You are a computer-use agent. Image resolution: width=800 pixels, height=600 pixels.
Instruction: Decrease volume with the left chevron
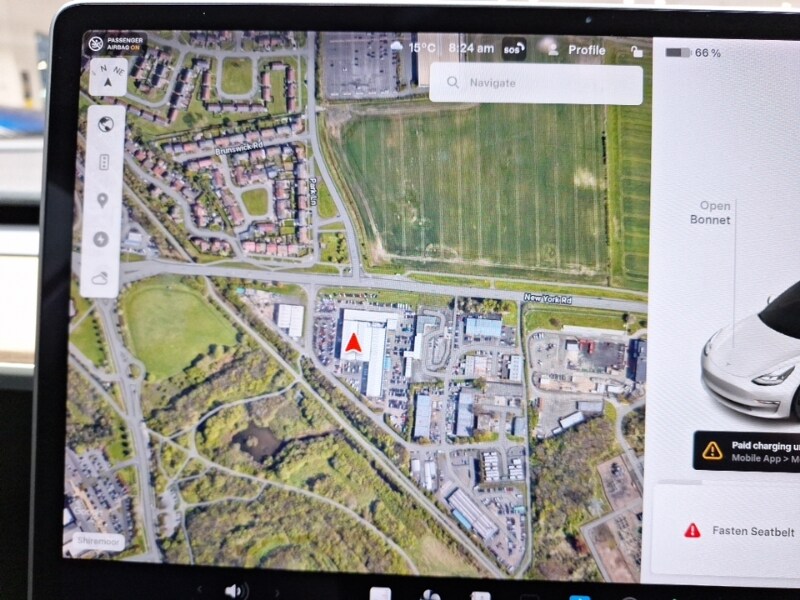[x=199, y=590]
